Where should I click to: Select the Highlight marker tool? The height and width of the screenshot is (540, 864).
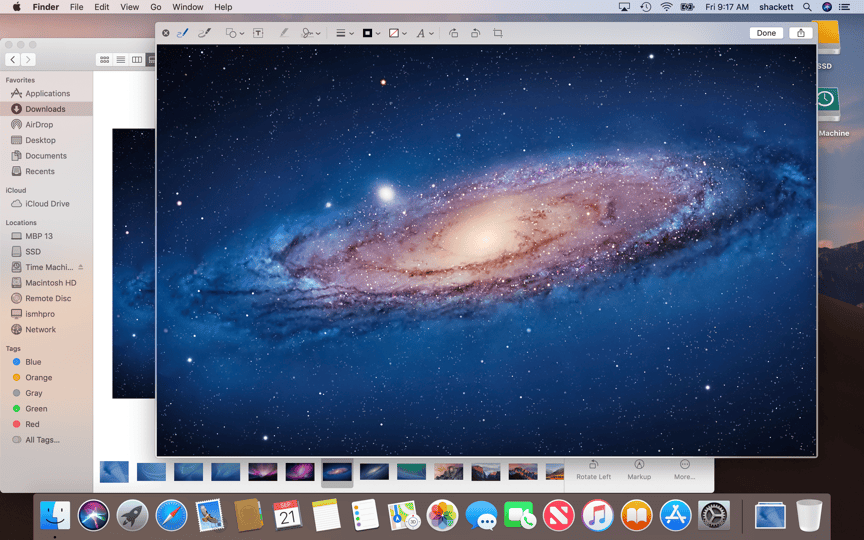284,33
